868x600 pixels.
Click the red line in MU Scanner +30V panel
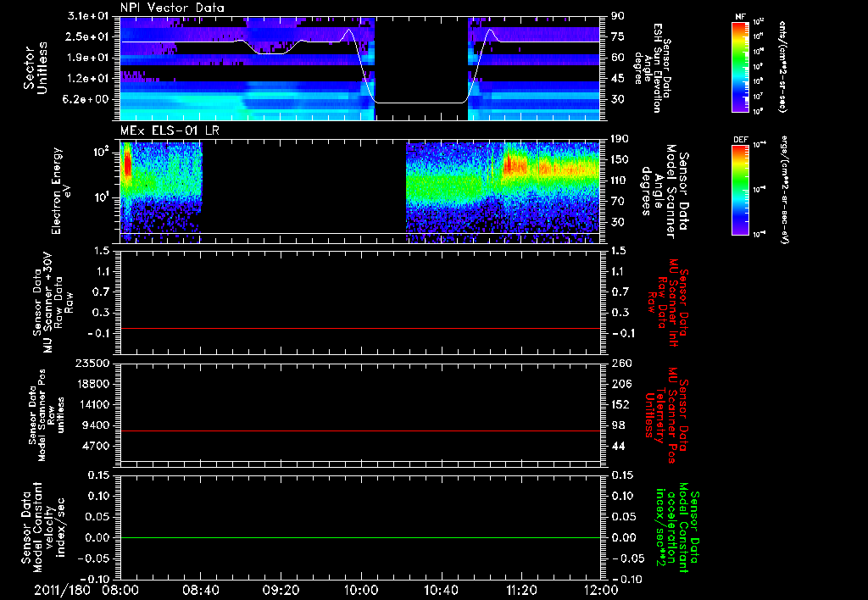click(x=360, y=328)
